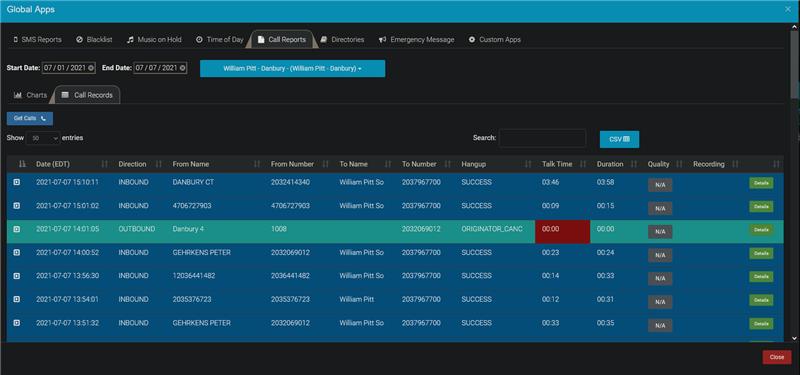Open the Emergency Message tab
Image resolution: width=800 pixels, height=375 pixels.
click(416, 39)
